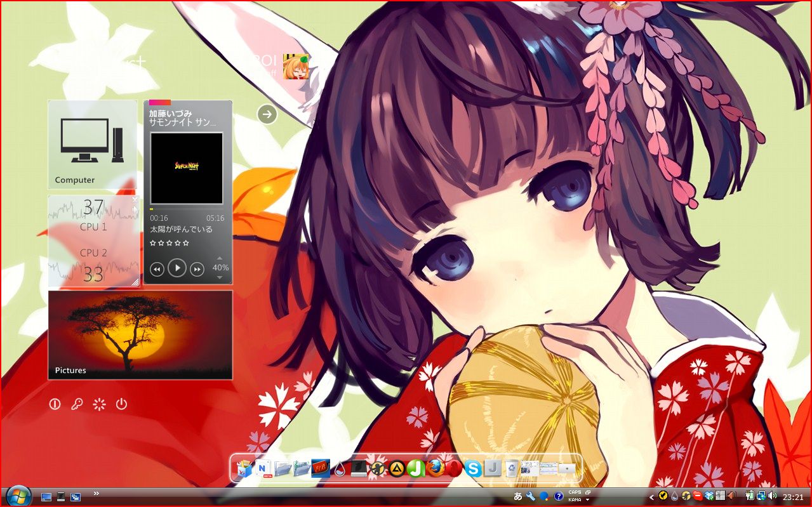Open Recycle Bin in the dock

point(512,468)
